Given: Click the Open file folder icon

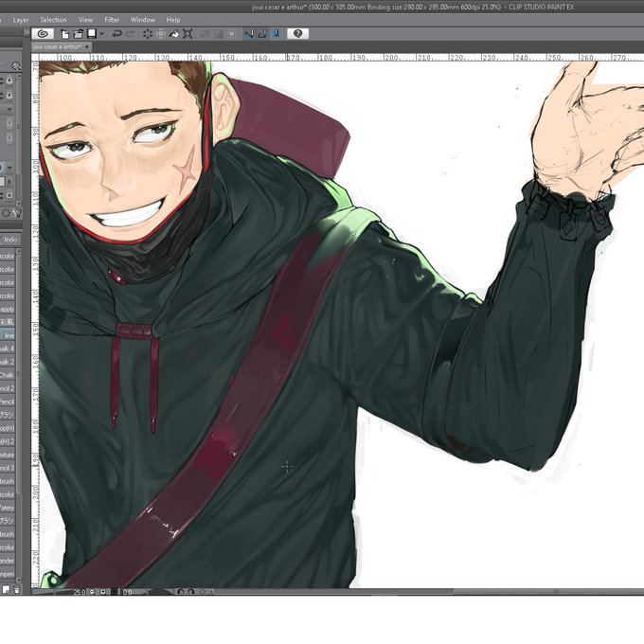Looking at the screenshot, I should coord(78,34).
